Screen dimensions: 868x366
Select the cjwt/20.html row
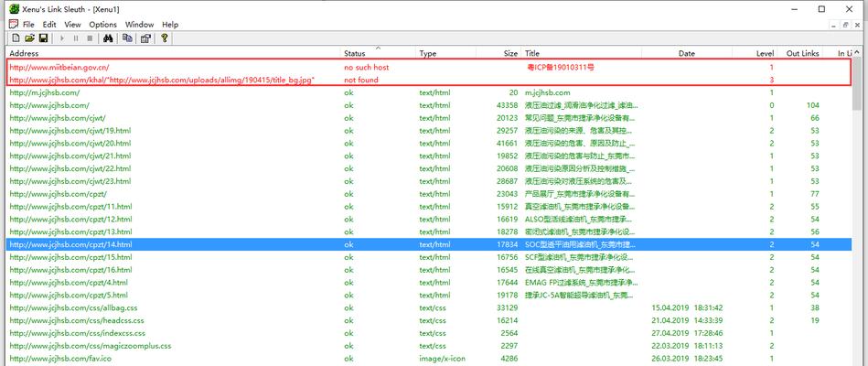[429, 143]
